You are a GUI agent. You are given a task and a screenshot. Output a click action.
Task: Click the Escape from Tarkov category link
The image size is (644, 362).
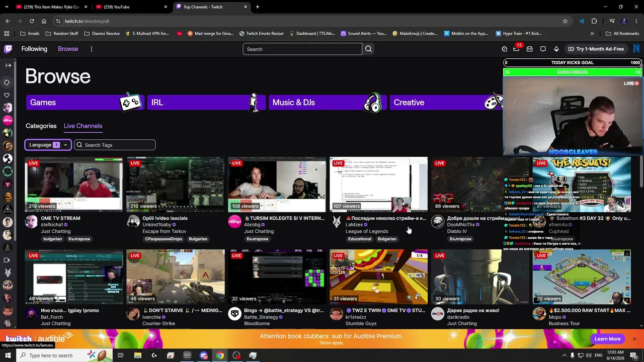(x=165, y=231)
